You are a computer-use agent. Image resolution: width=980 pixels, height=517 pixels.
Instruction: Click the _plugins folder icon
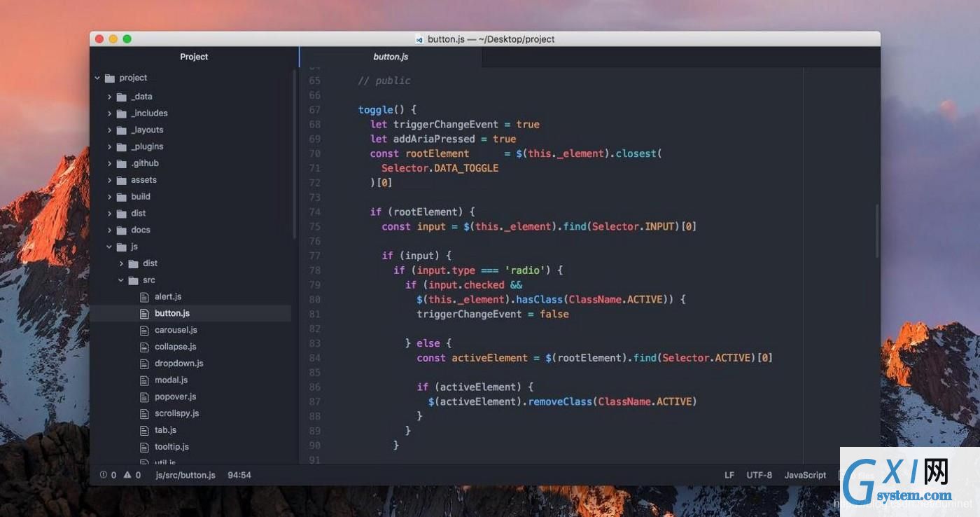click(121, 147)
